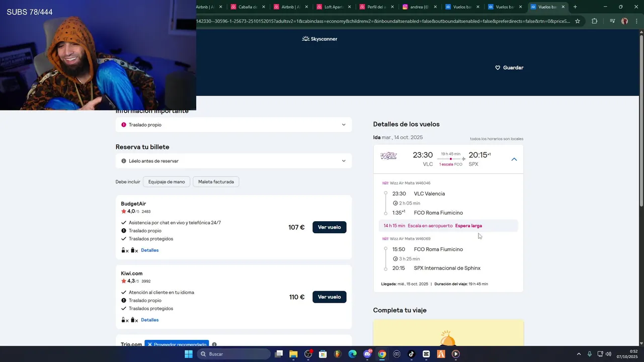
Task: Collapse the Ida flight details chevron
Action: (514, 159)
